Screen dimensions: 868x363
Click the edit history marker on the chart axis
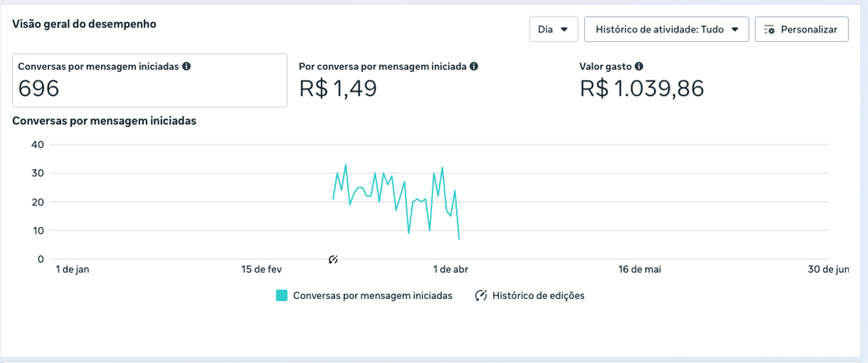click(333, 259)
